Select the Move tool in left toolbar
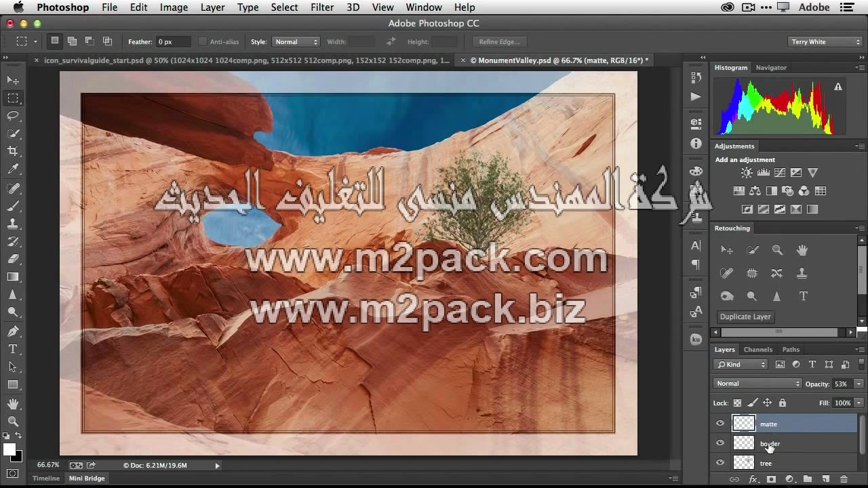868x488 pixels. (13, 81)
